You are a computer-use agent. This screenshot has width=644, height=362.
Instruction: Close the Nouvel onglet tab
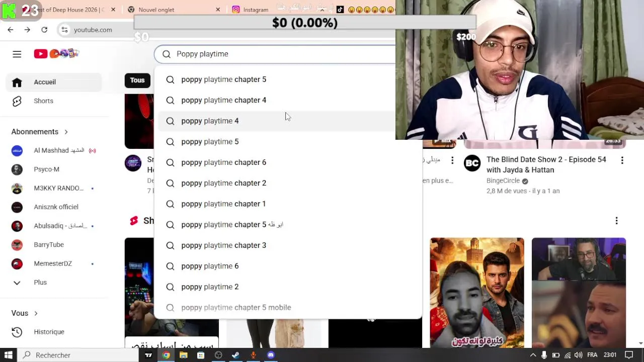(x=218, y=10)
